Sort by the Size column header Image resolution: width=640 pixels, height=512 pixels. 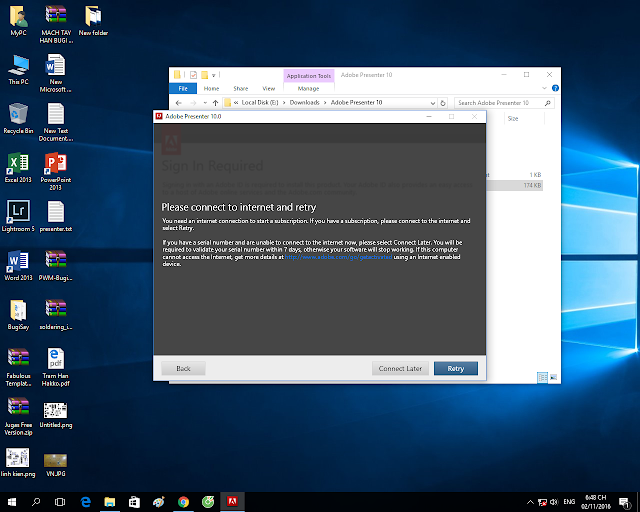(x=513, y=118)
